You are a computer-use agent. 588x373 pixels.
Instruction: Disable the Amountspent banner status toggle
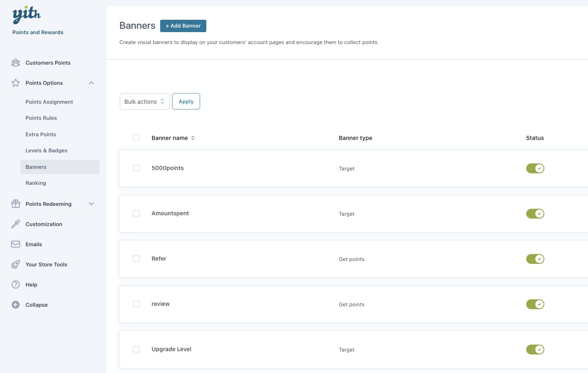(x=535, y=214)
